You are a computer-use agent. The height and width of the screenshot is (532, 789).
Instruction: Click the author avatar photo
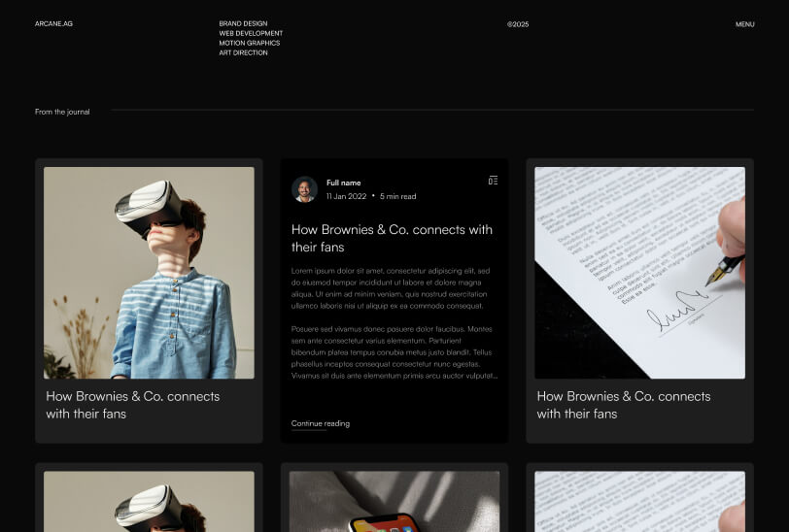304,189
